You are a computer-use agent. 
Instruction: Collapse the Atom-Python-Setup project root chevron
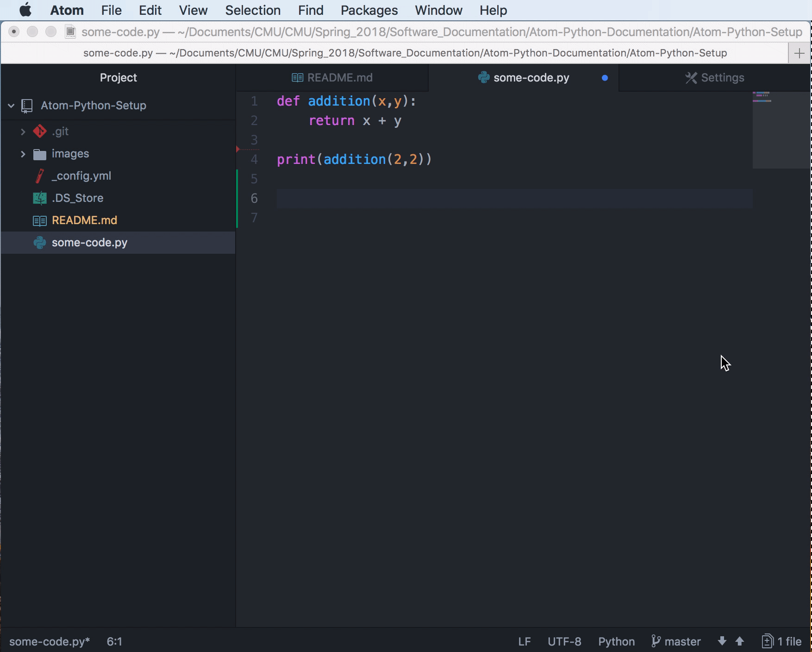11,106
